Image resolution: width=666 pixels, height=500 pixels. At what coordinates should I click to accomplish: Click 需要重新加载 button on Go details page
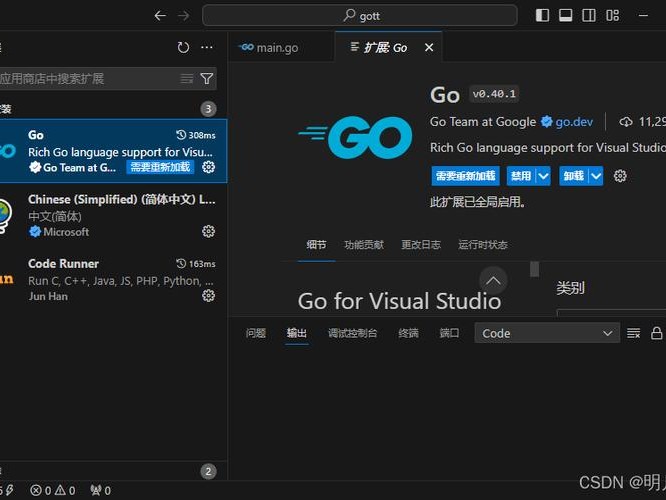[x=466, y=176]
